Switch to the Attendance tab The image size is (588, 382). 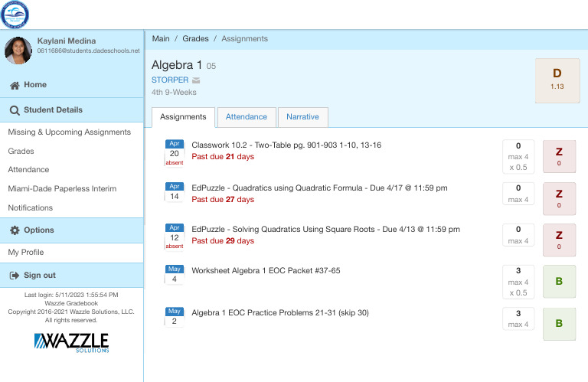click(x=247, y=117)
